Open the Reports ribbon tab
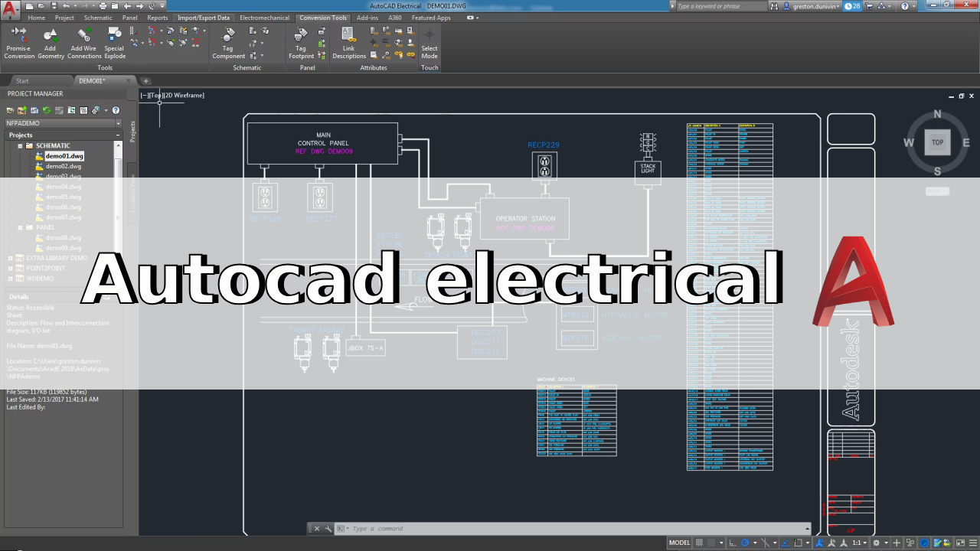This screenshot has height=551, width=980. 158,18
